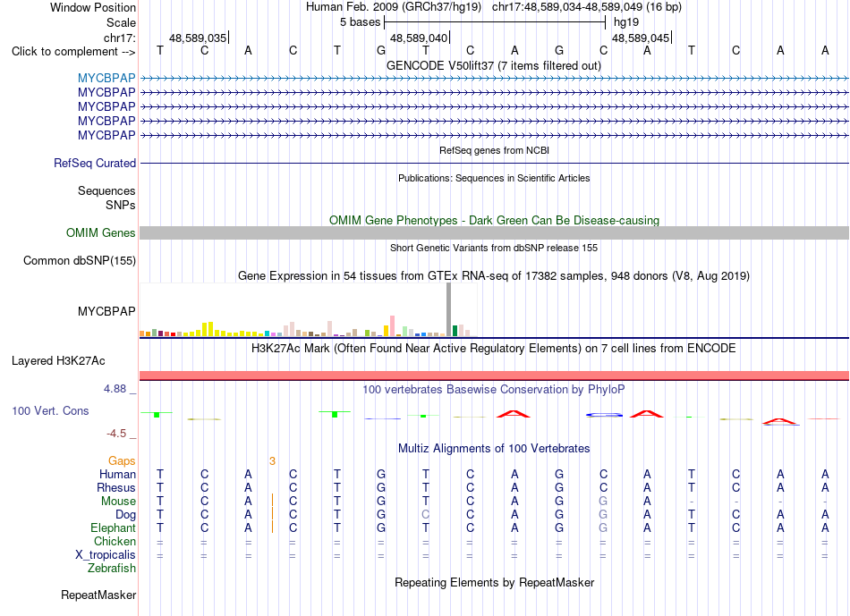Click 'Click to complement -->' to flip the bases
The width and height of the screenshot is (850, 616).
(73, 52)
